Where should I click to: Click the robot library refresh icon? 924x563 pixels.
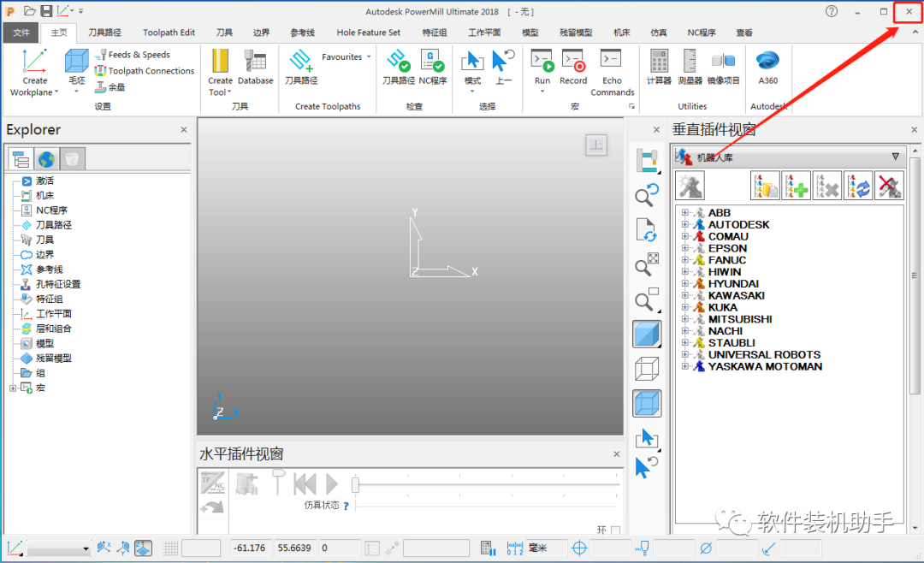click(857, 186)
